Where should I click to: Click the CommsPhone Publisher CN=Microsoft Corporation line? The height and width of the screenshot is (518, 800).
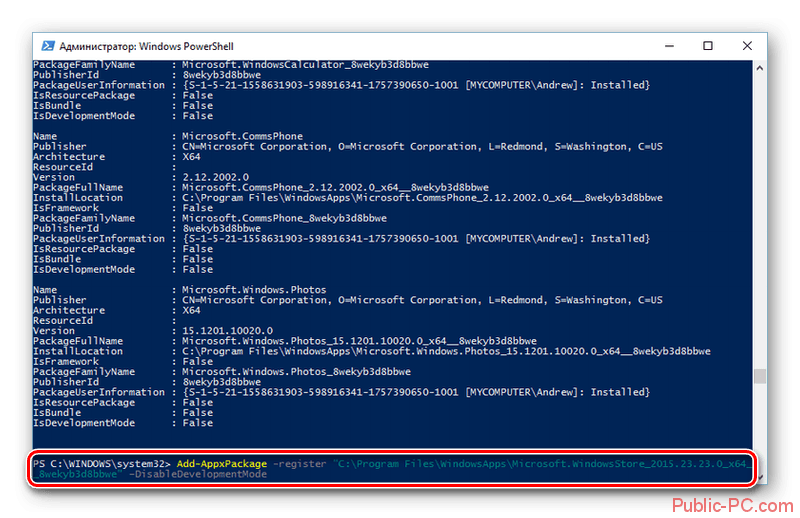[422, 146]
